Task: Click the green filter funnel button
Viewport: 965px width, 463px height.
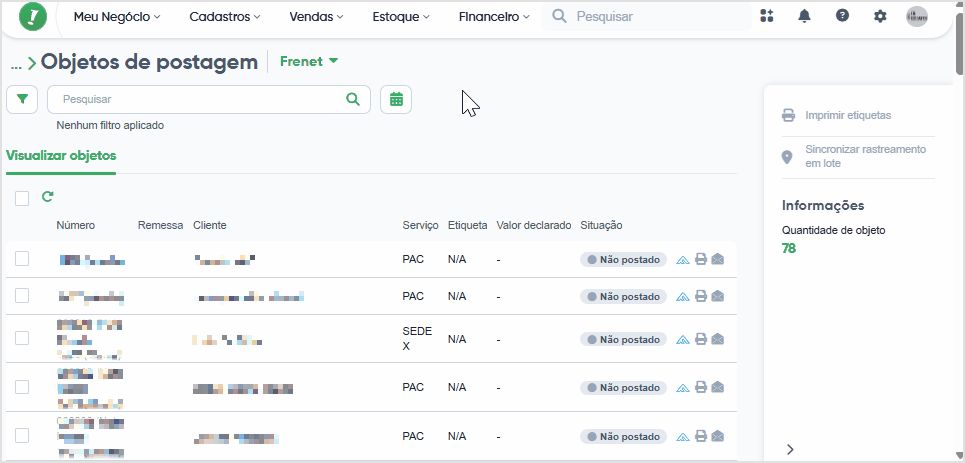Action: pyautogui.click(x=22, y=99)
